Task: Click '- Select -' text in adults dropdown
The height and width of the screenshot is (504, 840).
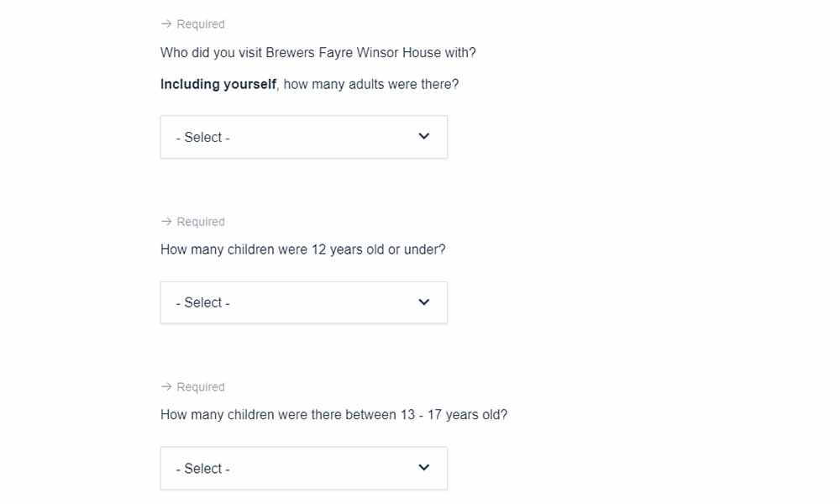Action: coord(203,138)
